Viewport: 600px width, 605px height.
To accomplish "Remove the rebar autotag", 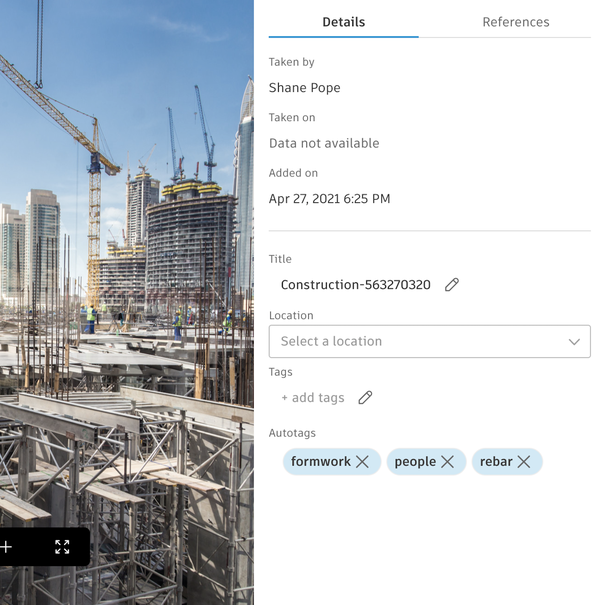I will 524,461.
